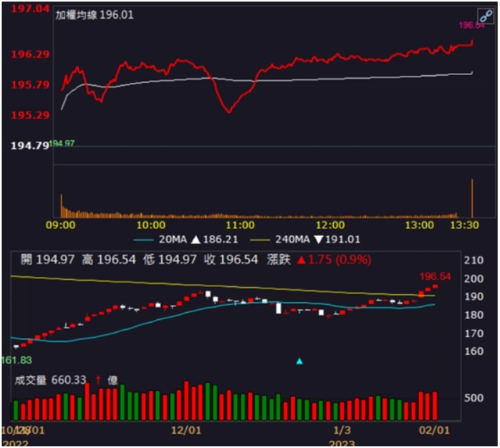The width and height of the screenshot is (500, 448).
Task: Select the 196.29 price axis label
Action: pyautogui.click(x=30, y=54)
